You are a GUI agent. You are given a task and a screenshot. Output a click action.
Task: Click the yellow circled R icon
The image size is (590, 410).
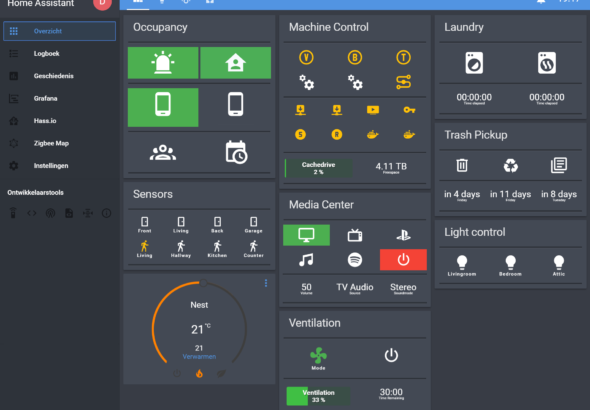tap(337, 134)
